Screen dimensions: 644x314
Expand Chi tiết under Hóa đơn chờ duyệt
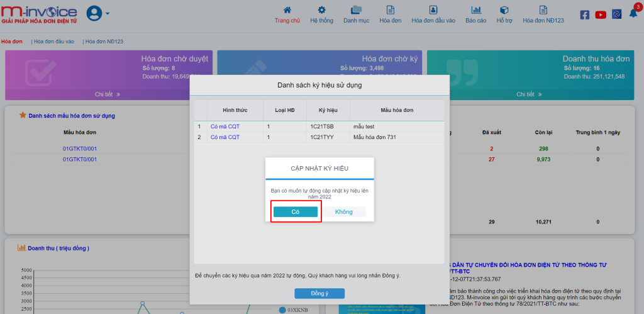tap(108, 94)
